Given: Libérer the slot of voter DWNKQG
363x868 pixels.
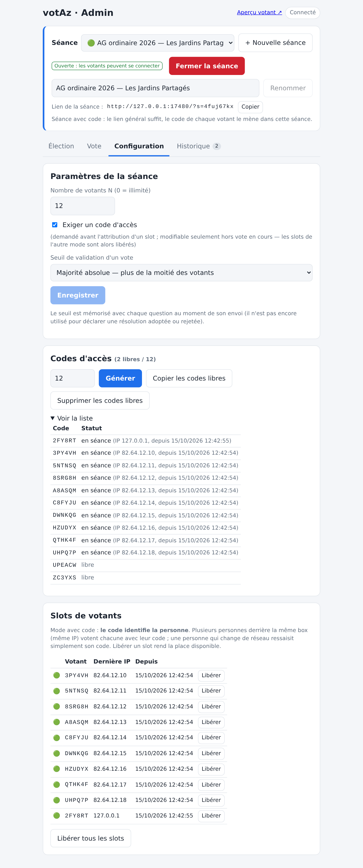Looking at the screenshot, I should [x=211, y=754].
